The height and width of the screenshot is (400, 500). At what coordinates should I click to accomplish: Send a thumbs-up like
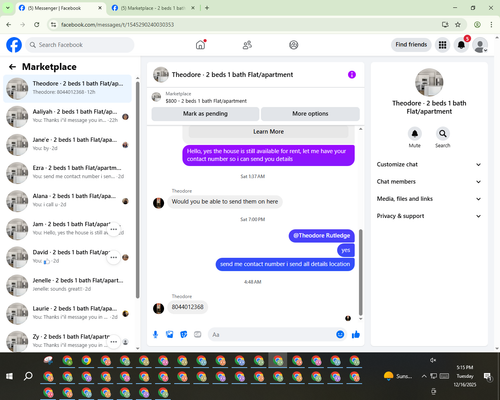coord(356,334)
